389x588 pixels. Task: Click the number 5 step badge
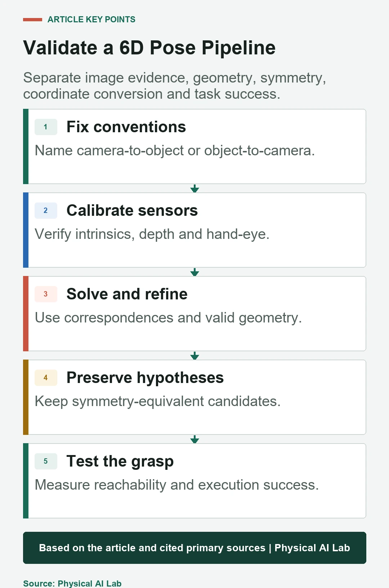point(46,461)
